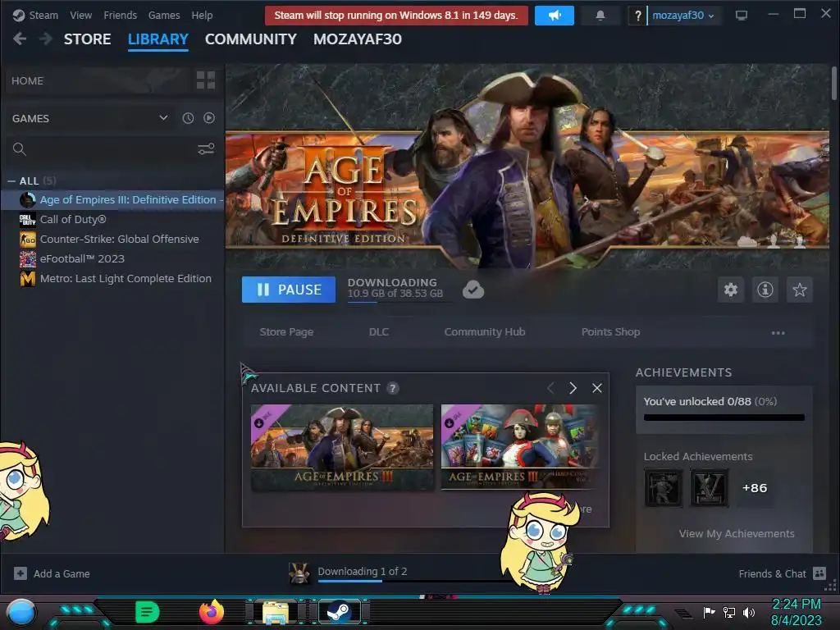
Task: Open File Explorer from the taskbar
Action: coord(276,612)
